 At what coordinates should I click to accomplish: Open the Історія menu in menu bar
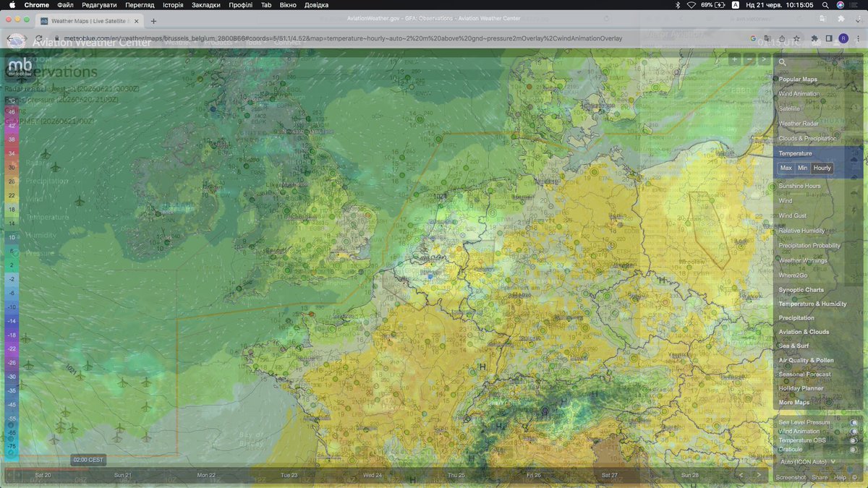[x=173, y=5]
